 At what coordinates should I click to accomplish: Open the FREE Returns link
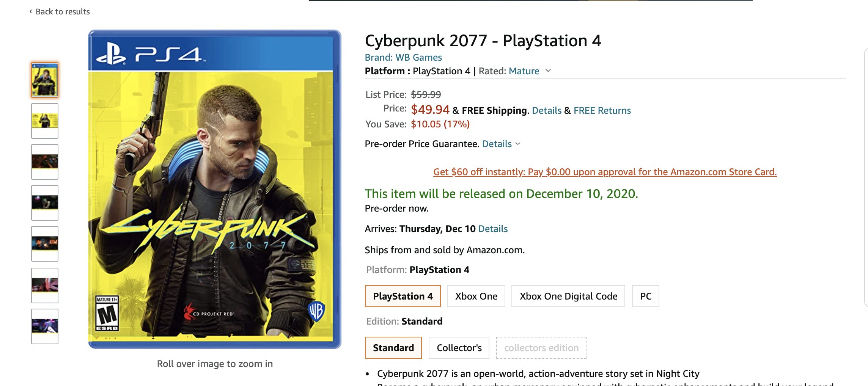tap(602, 111)
